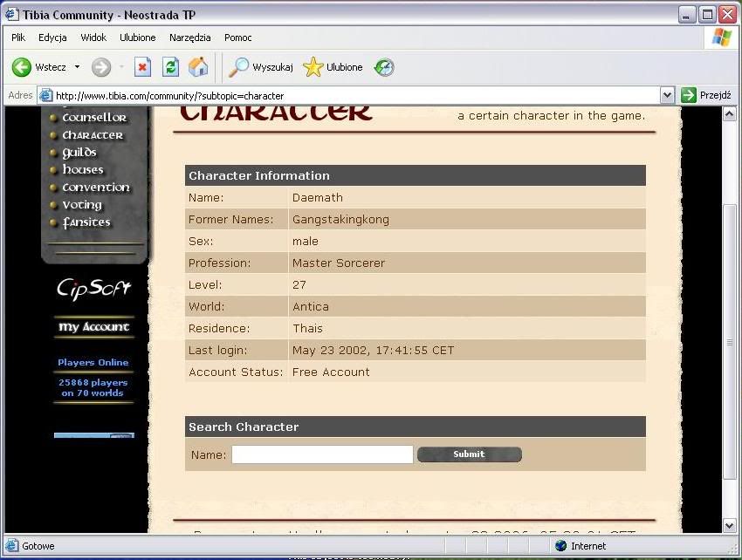Click the Players Online link

pyautogui.click(x=93, y=362)
